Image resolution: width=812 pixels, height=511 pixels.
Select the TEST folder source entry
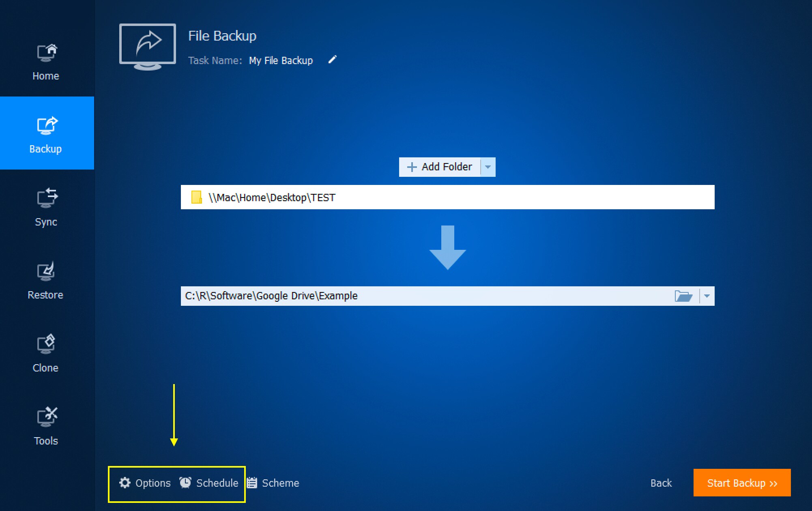pos(446,198)
